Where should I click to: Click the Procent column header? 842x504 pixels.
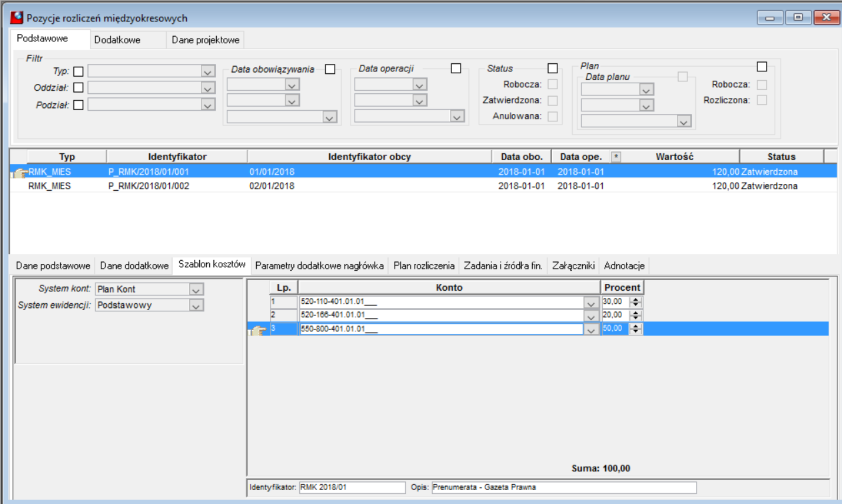622,287
